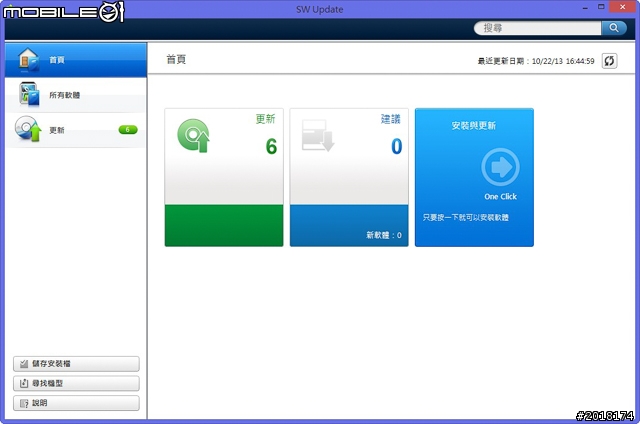Click the icon on the 儲存安裝檔 button
This screenshot has height=424, width=640.
click(24, 364)
